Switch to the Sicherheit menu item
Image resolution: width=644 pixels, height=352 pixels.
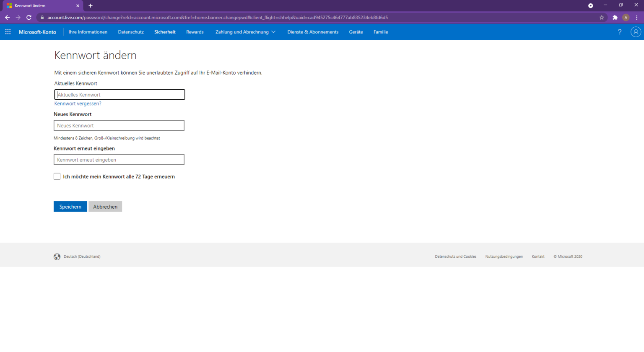pos(165,32)
